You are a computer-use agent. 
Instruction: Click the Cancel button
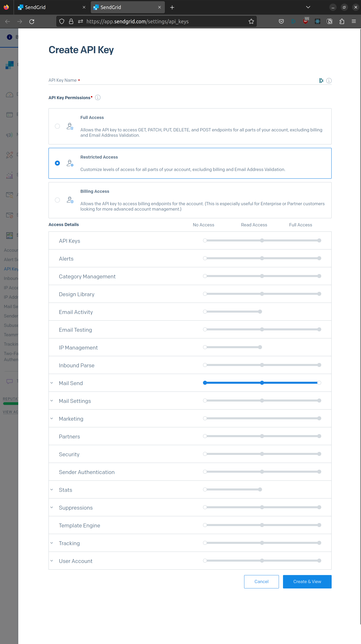[x=261, y=582]
